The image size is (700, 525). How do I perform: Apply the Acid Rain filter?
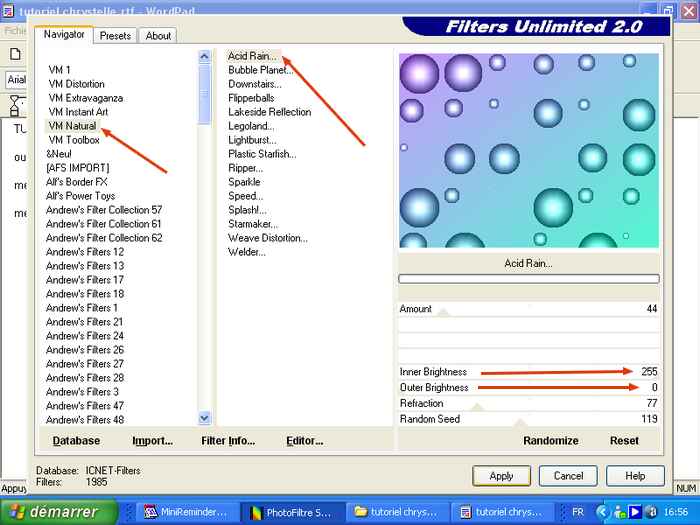tap(501, 476)
